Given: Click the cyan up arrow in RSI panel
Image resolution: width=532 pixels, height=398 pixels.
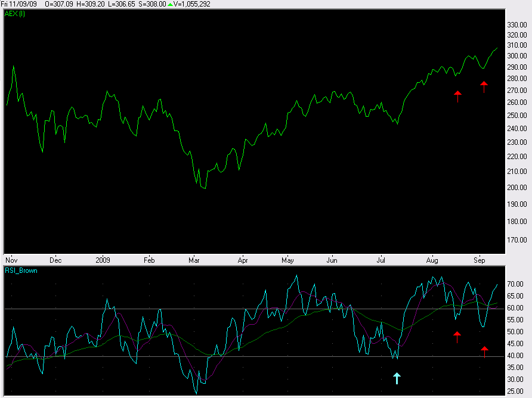Looking at the screenshot, I should [397, 378].
